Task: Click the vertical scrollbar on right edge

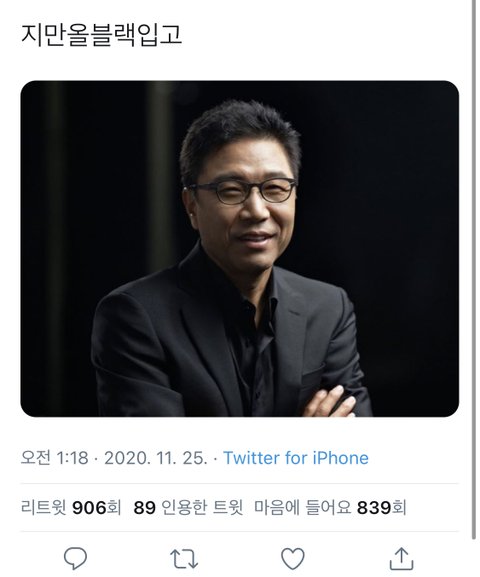Action: 473,269
